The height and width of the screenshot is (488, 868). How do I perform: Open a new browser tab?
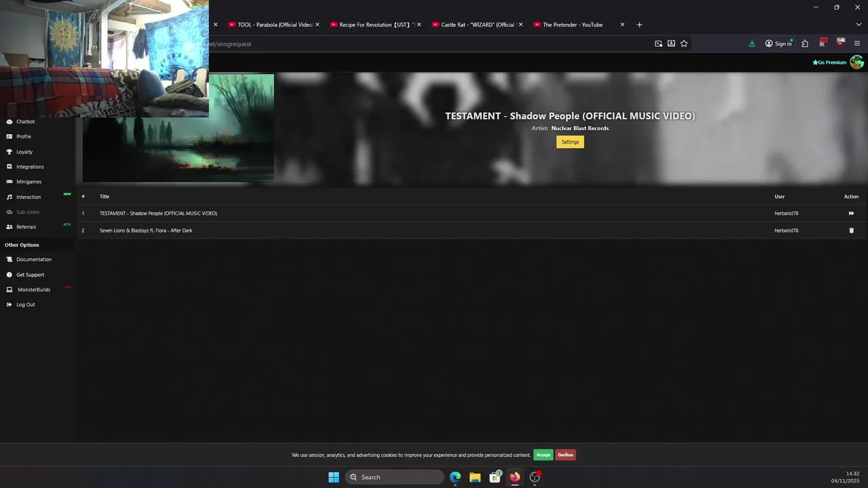[x=639, y=24]
